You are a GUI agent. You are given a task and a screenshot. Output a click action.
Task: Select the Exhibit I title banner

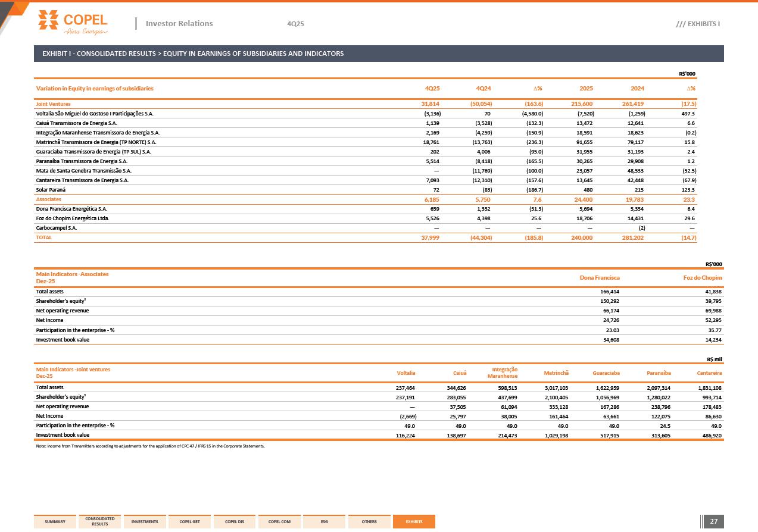(x=379, y=54)
